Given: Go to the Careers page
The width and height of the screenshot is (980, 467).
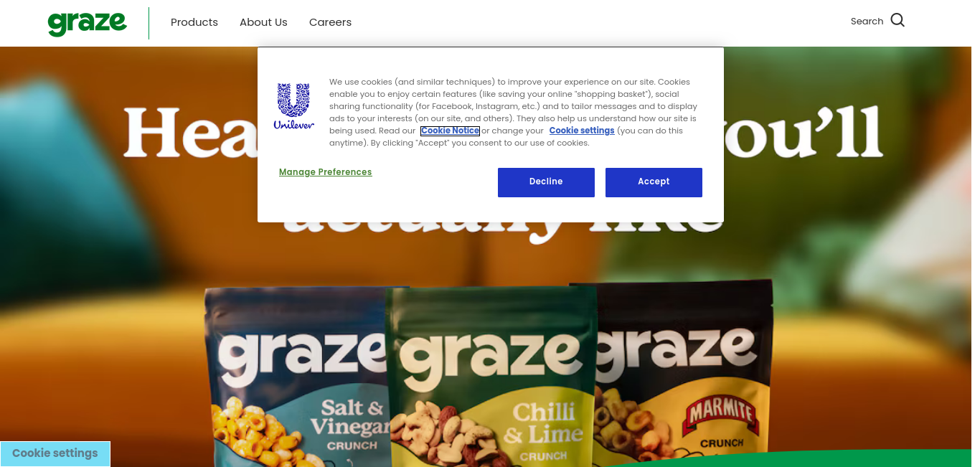Looking at the screenshot, I should (330, 22).
